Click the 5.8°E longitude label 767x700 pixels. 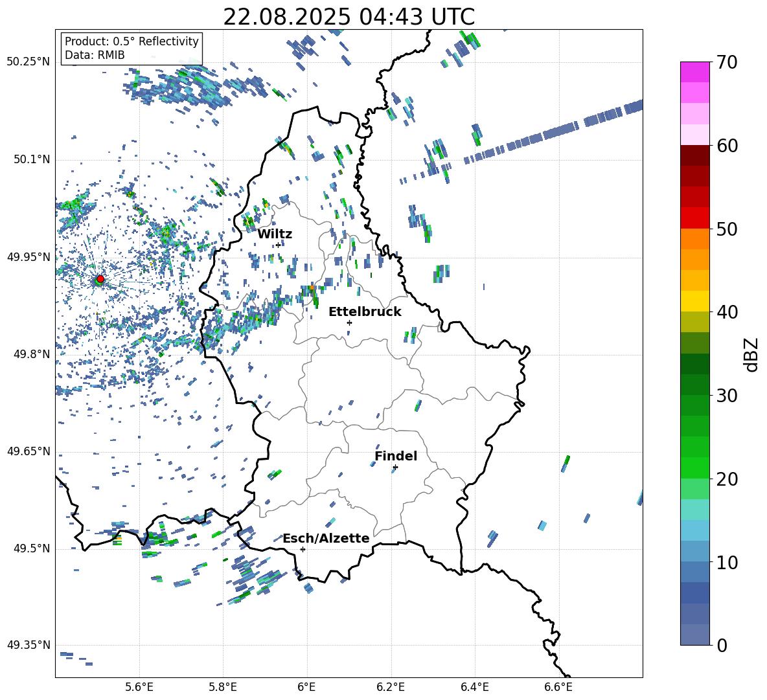tap(223, 687)
